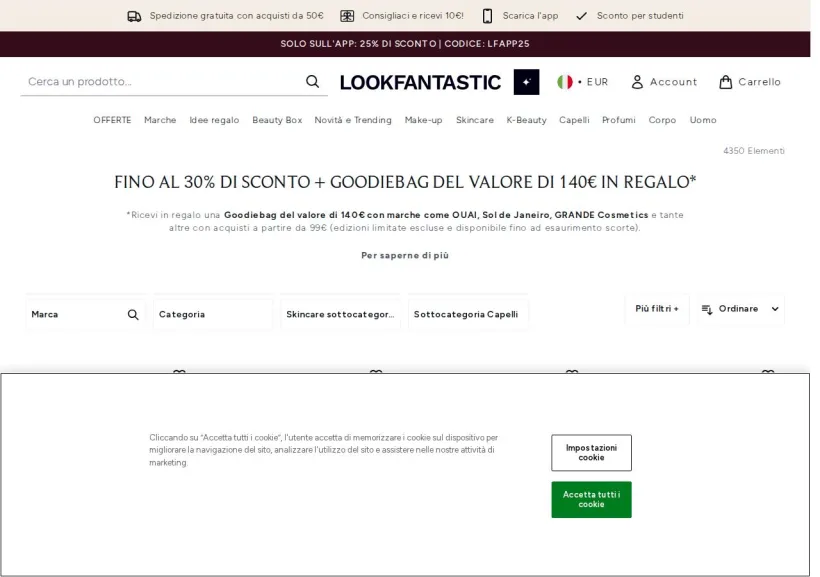Click the Account label
The height and width of the screenshot is (577, 820).
point(674,82)
